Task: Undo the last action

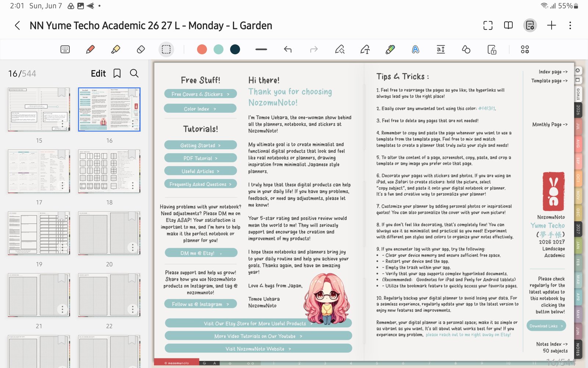Action: (288, 49)
